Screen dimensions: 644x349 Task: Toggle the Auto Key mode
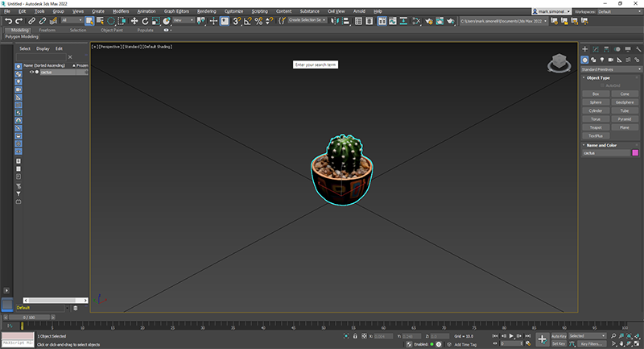[559, 336]
